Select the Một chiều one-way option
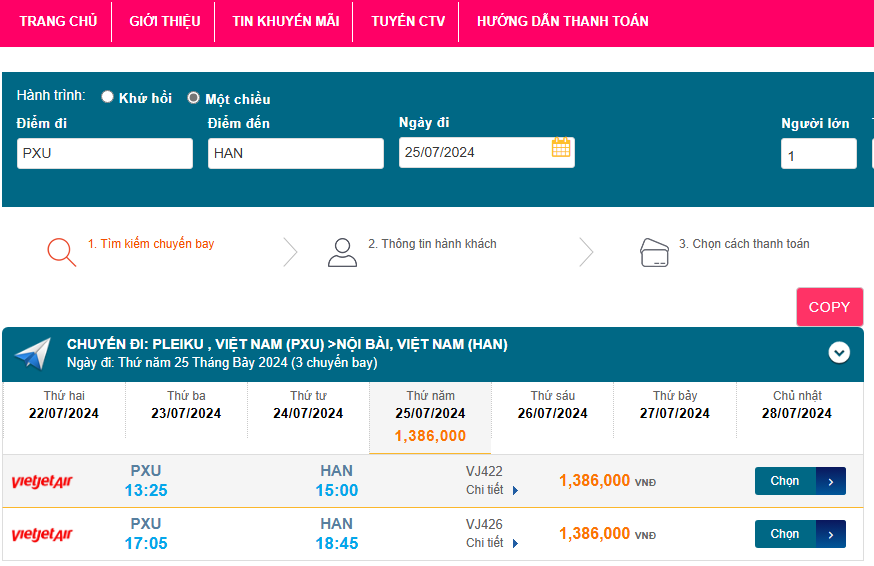874x566 pixels. click(x=194, y=98)
